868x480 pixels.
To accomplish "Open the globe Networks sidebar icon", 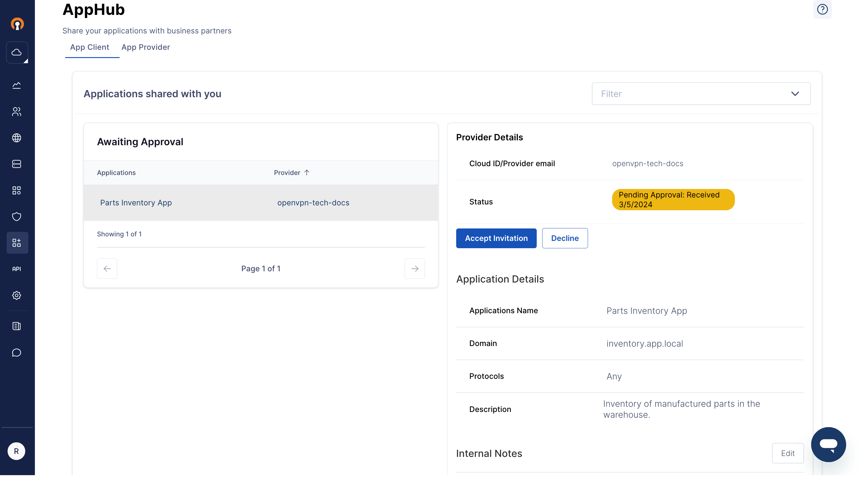I will [16, 138].
